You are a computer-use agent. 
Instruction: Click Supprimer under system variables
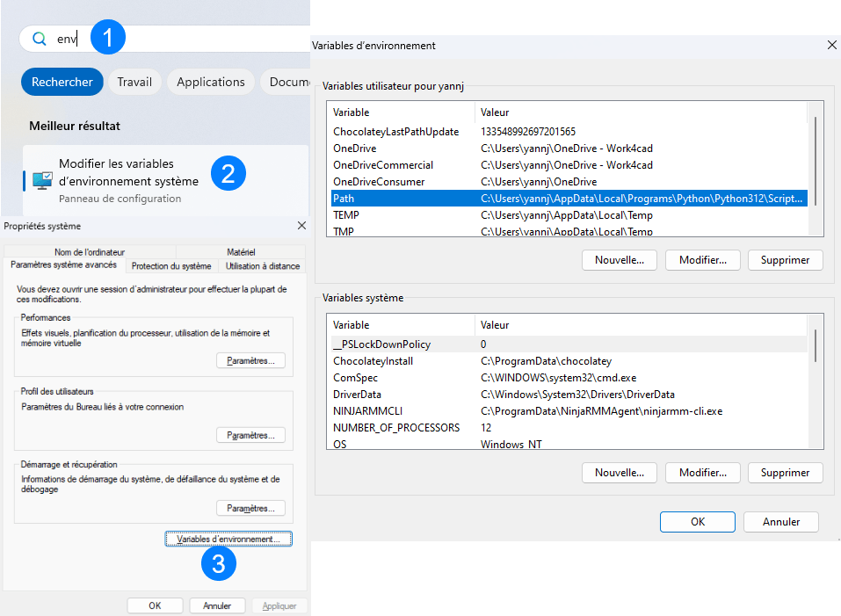click(785, 473)
